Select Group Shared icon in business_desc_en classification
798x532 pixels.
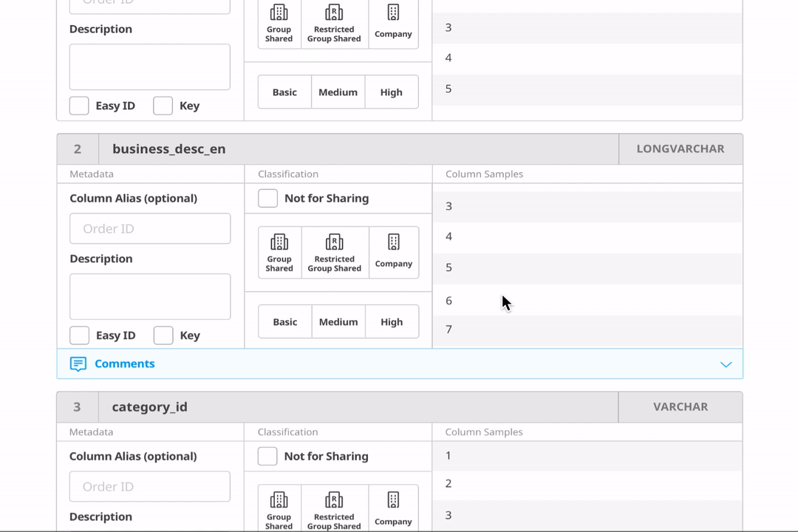pos(279,242)
